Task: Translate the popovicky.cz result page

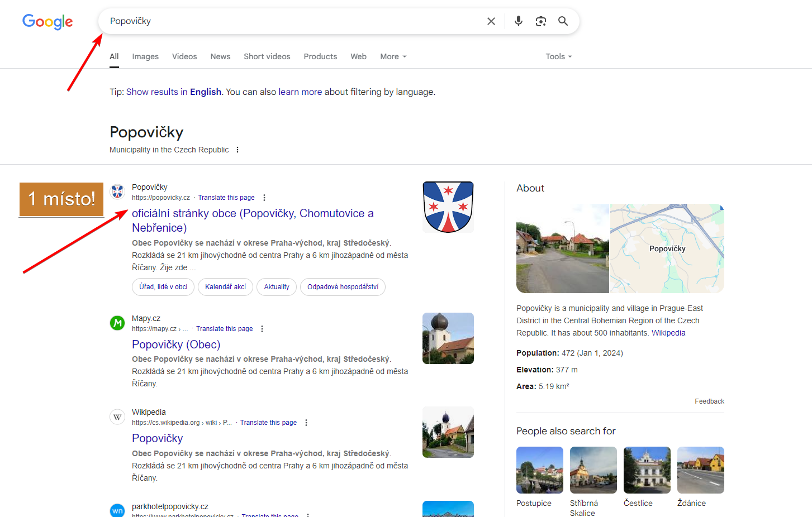Action: click(x=226, y=198)
